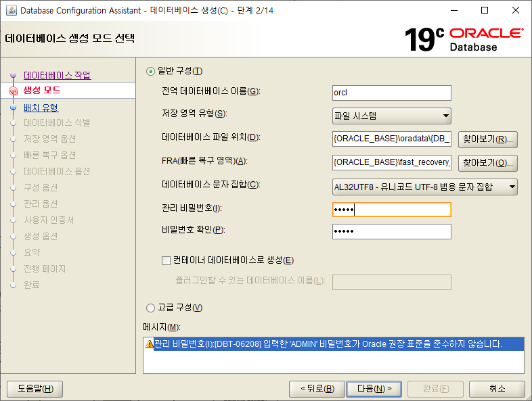Click the 사용자 인증서 step in sidebar
The width and height of the screenshot is (532, 401).
click(x=49, y=220)
